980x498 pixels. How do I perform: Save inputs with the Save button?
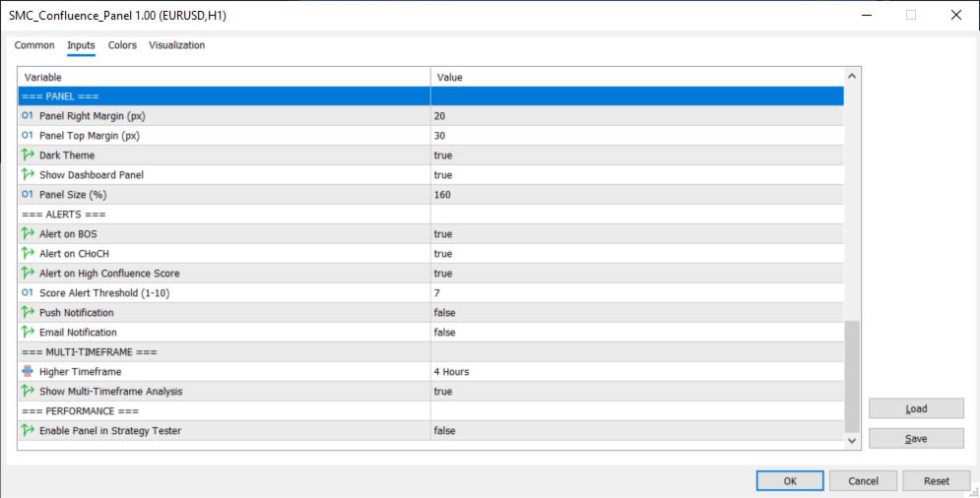[x=916, y=439]
